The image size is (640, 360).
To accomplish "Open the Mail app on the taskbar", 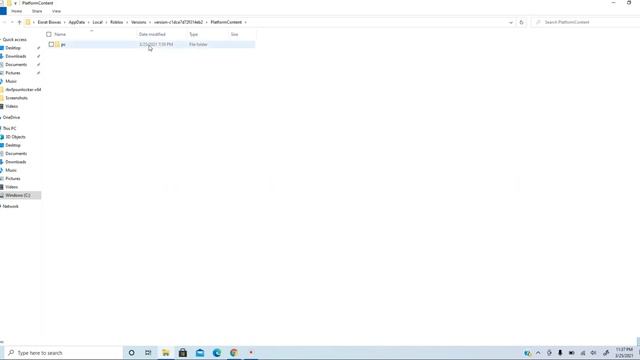I will (200, 353).
